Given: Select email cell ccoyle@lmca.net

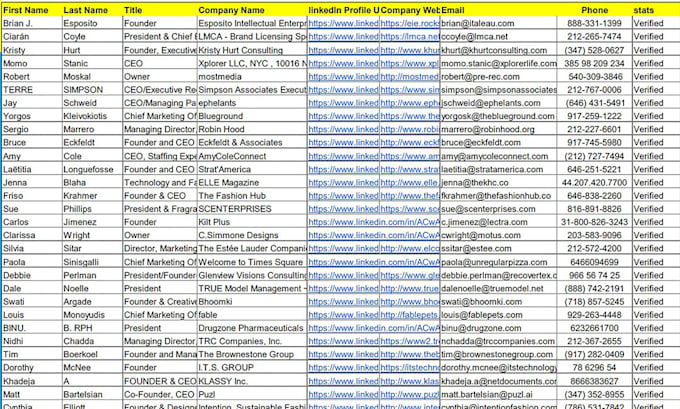Looking at the screenshot, I should [x=498, y=37].
